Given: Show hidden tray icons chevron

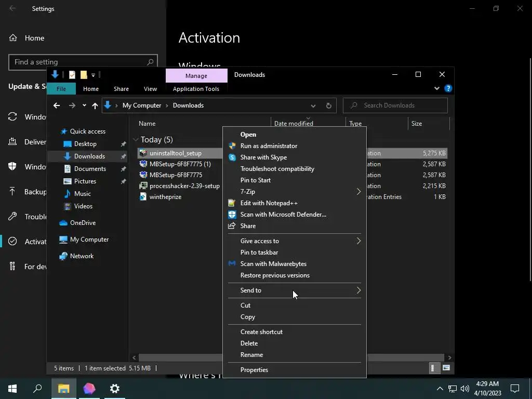Looking at the screenshot, I should click(440, 389).
